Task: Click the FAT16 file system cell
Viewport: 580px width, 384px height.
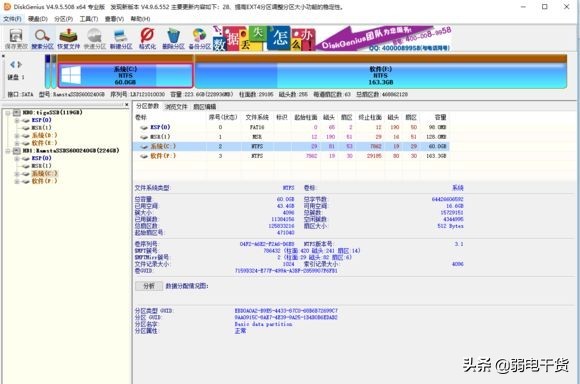Action: point(257,127)
